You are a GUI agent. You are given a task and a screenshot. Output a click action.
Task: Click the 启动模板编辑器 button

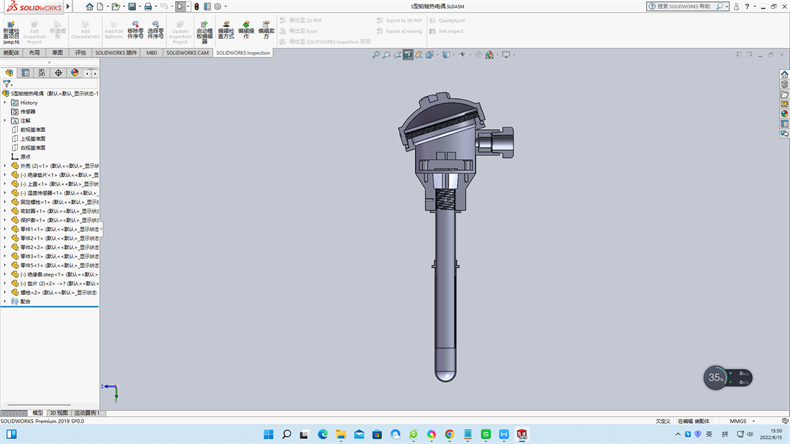pos(204,32)
